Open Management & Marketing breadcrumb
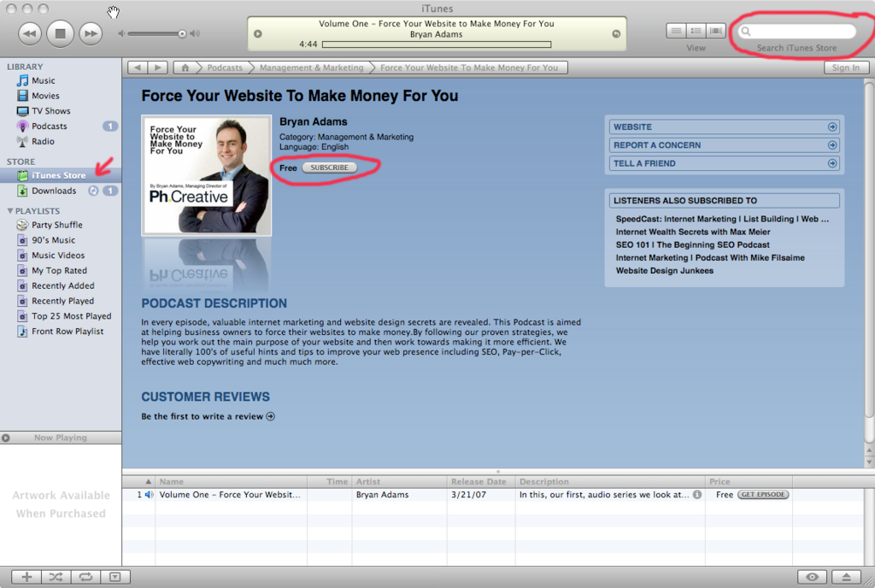The height and width of the screenshot is (588, 875). [311, 68]
